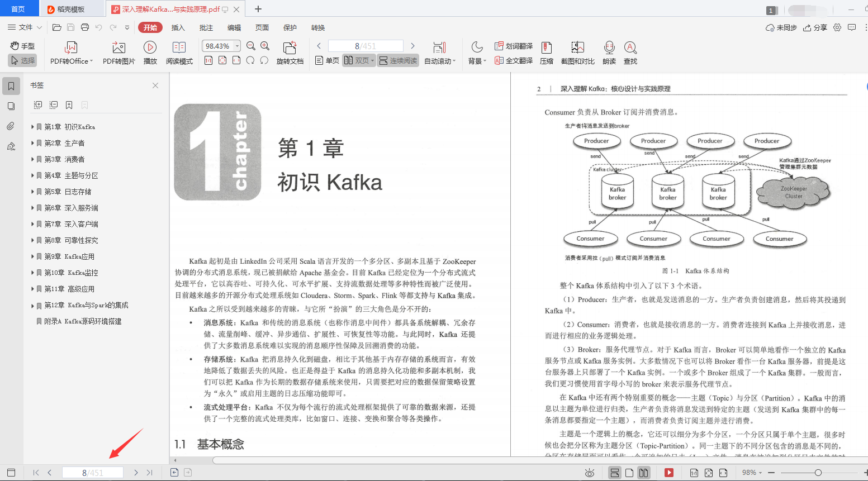This screenshot has width=868, height=481.
Task: Translate the full text (全文翻译)
Action: point(514,60)
